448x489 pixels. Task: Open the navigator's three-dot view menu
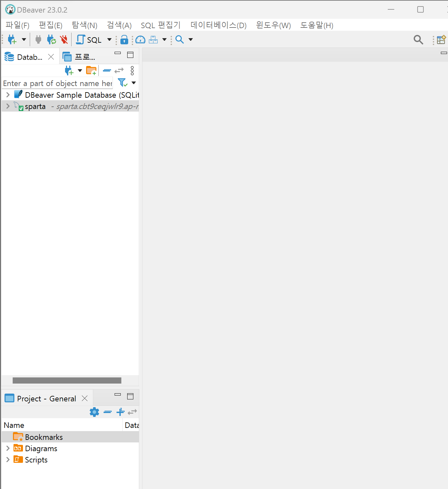click(132, 71)
